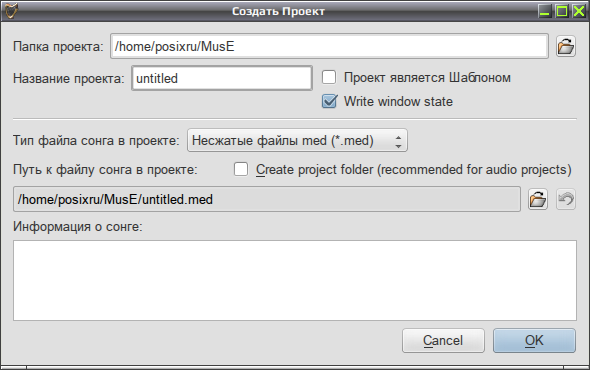Click the Папка проекта label
The height and width of the screenshot is (370, 590).
pyautogui.click(x=58, y=46)
